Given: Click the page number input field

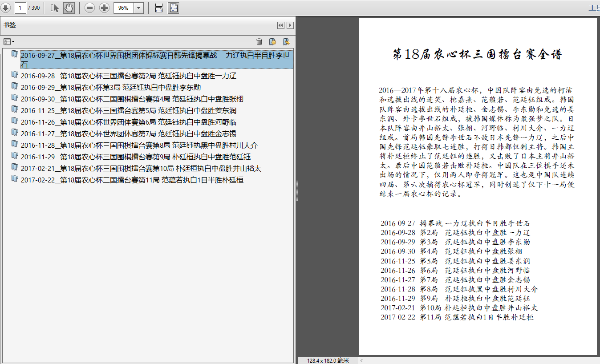Looking at the screenshot, I should click(x=20, y=8).
